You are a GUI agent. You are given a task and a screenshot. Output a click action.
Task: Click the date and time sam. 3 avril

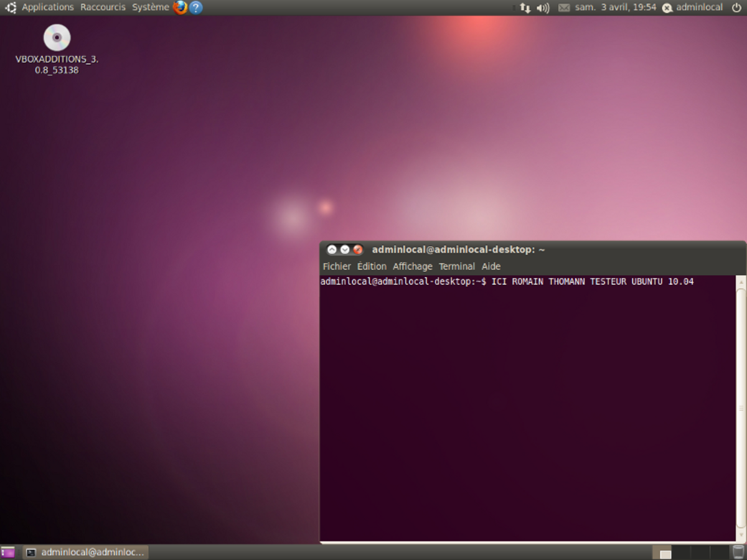(x=616, y=7)
